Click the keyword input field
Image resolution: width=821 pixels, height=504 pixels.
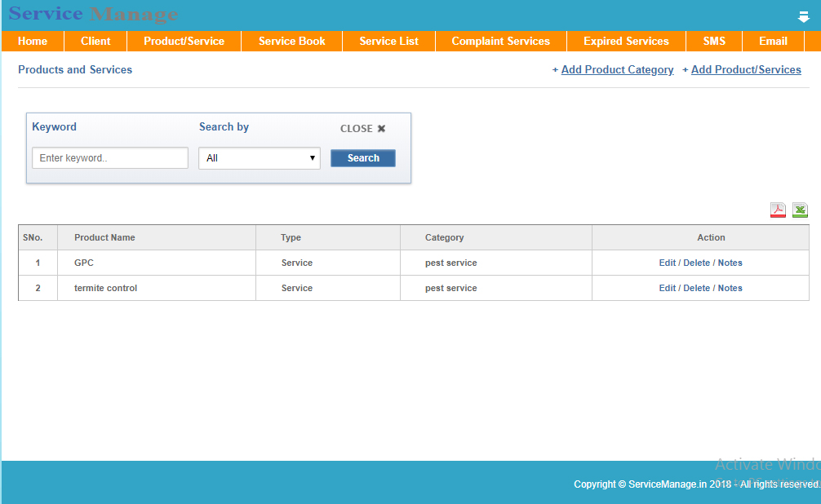[x=110, y=158]
